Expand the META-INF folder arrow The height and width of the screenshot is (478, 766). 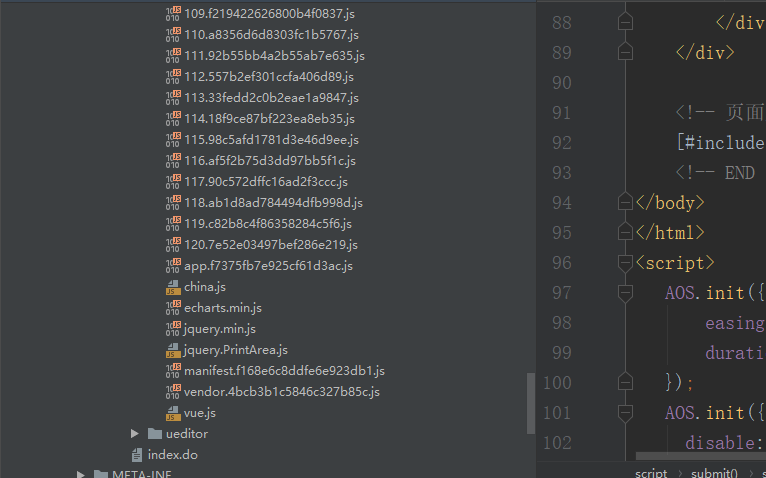[x=81, y=474]
